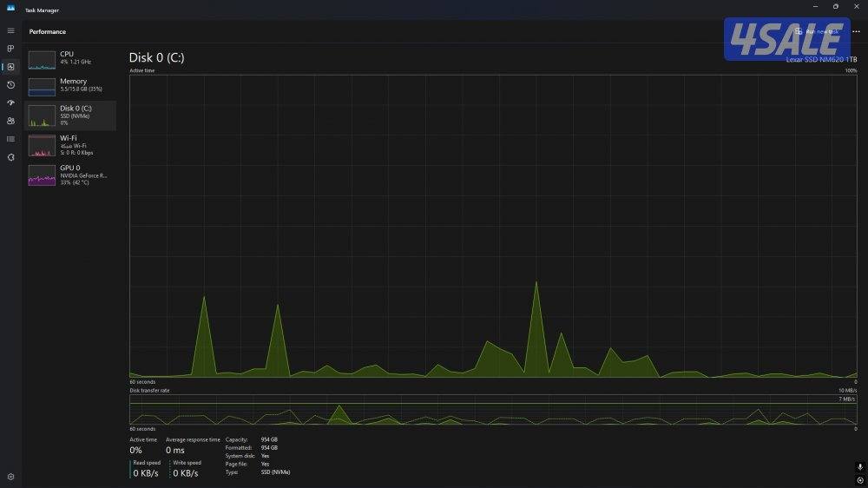Open the App history page
Image resolution: width=868 pixels, height=488 pixels.
(10, 85)
